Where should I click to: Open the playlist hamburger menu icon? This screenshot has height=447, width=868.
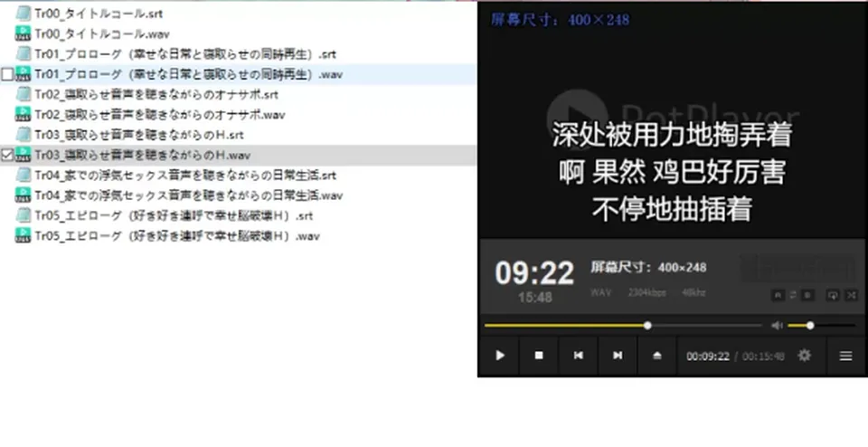pyautogui.click(x=845, y=356)
